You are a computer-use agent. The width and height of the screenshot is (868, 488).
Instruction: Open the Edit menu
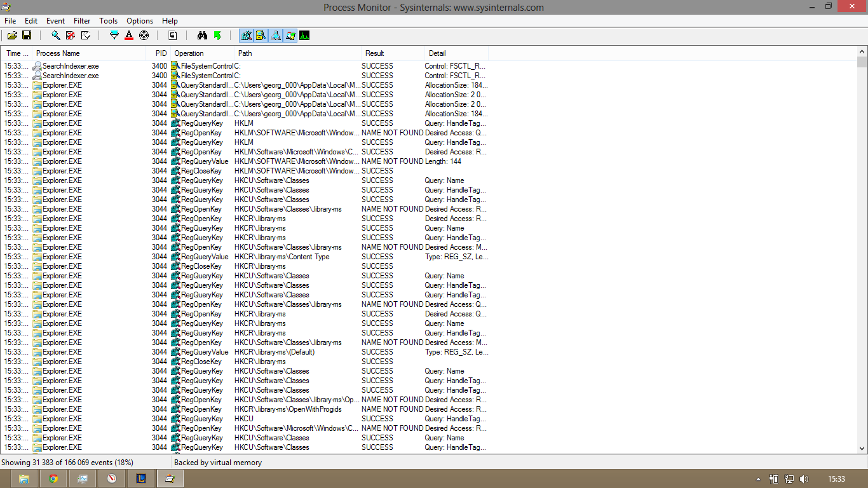[x=31, y=21]
